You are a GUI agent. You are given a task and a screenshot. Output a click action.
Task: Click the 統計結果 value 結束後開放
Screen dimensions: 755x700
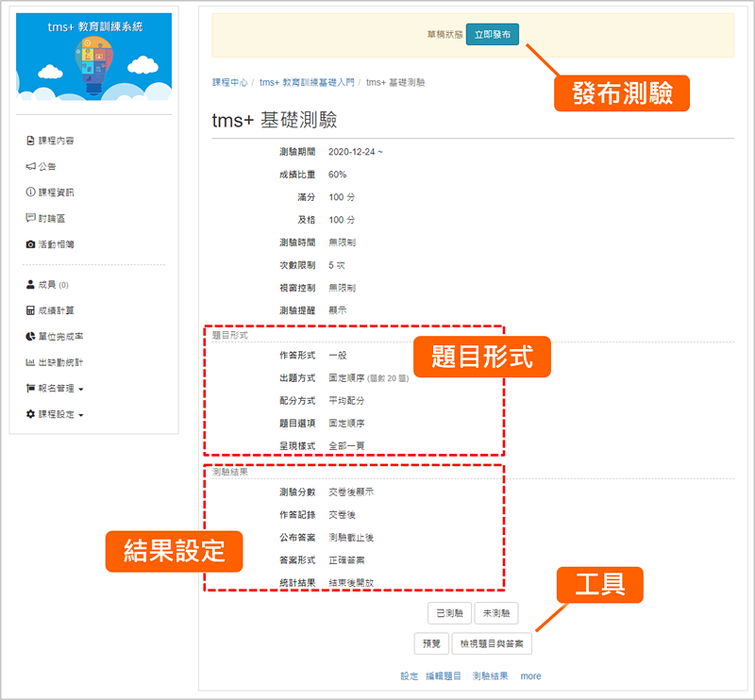tap(351, 582)
